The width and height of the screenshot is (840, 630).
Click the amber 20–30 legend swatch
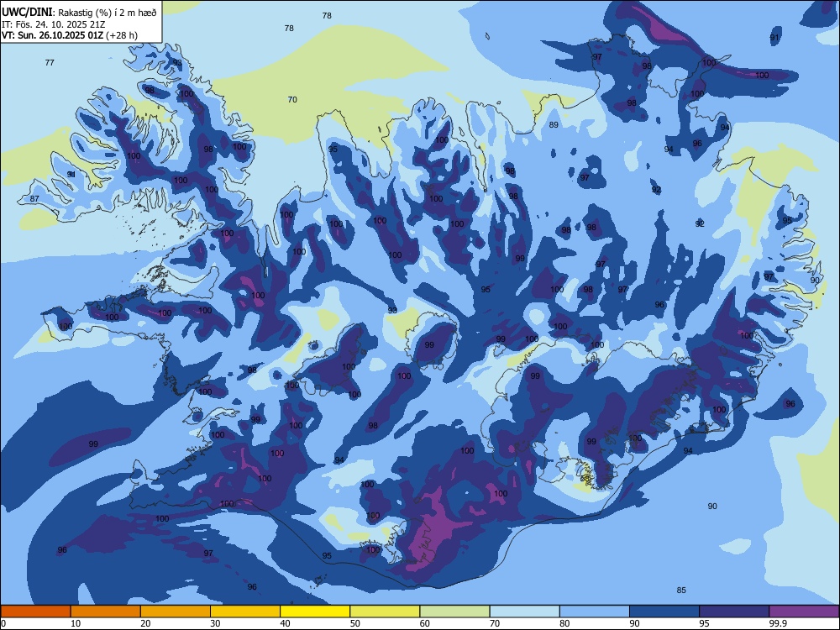pos(176,612)
